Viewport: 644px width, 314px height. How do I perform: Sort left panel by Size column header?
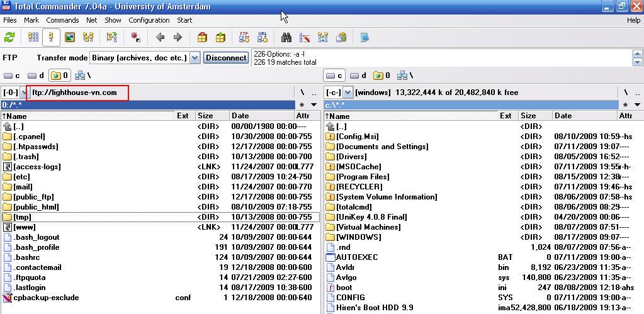[x=212, y=116]
